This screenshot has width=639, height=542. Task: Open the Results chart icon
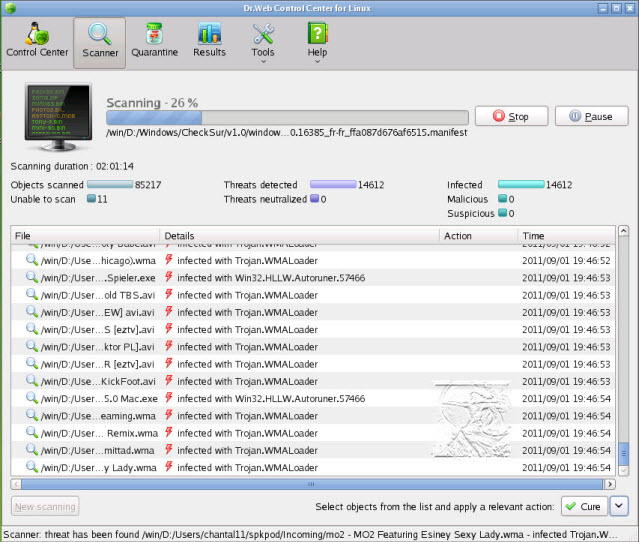[209, 33]
